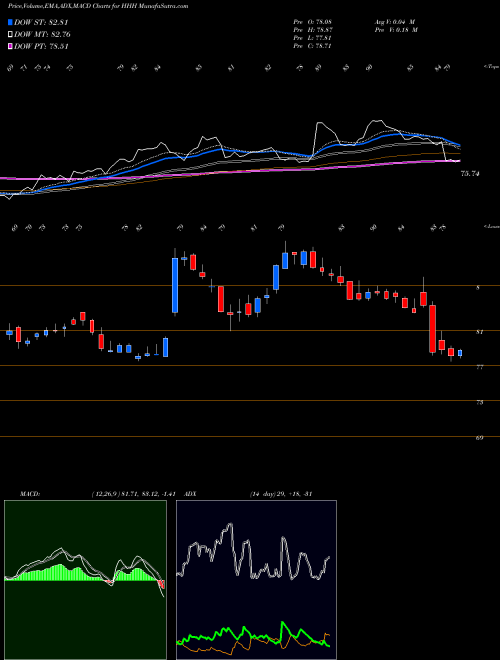Click the 75.74 price label on EMA chart

click(470, 173)
